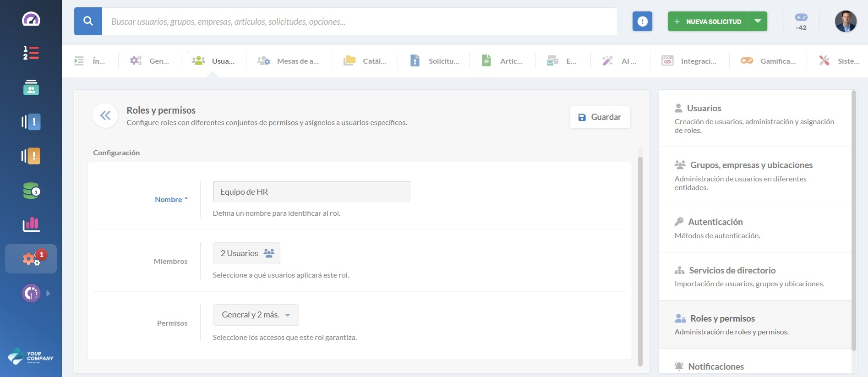Open the 'Siste...' tools tab

tap(839, 61)
